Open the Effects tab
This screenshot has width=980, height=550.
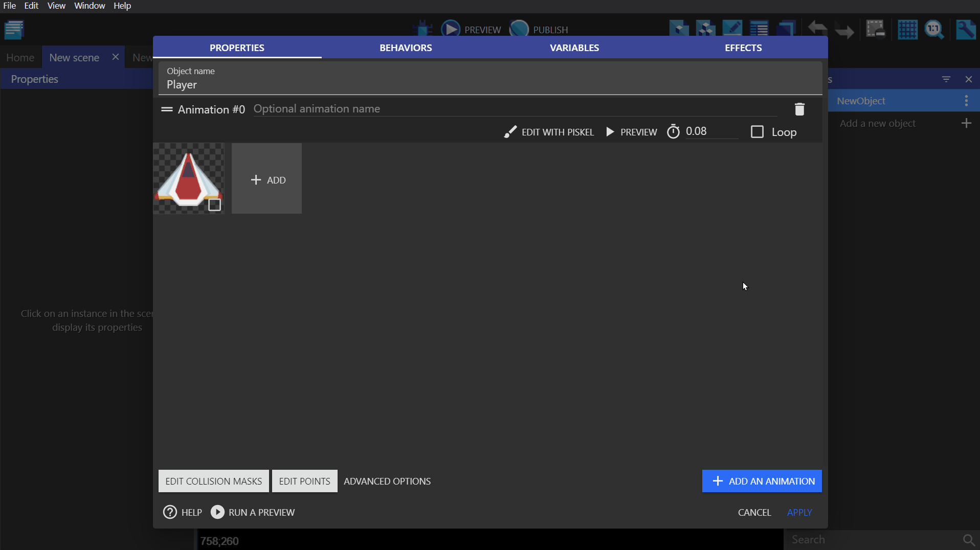[x=743, y=48]
